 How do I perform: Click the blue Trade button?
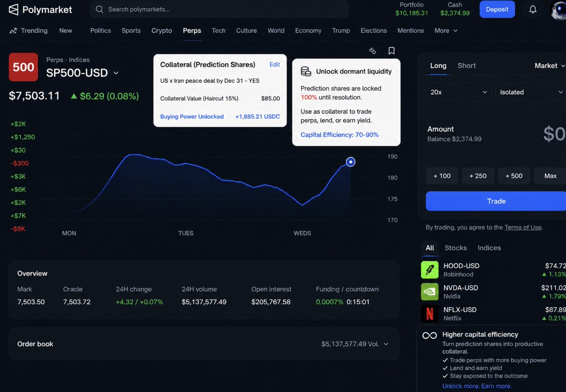coord(496,201)
